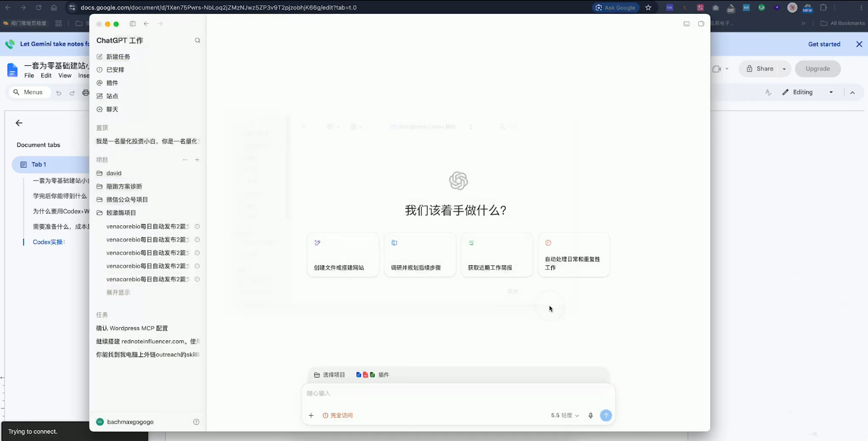Bookmark this page with the star icon
Image resolution: width=868 pixels, height=441 pixels.
pos(648,8)
